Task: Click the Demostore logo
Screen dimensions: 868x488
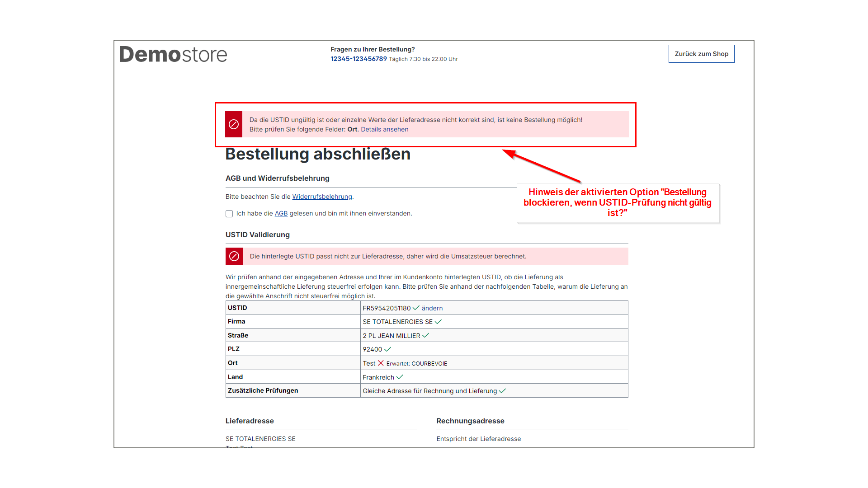Action: [173, 54]
